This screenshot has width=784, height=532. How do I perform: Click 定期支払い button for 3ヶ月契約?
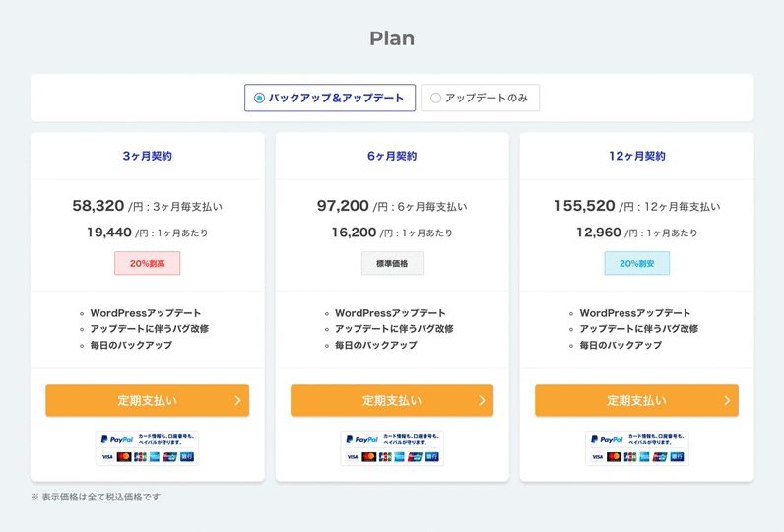147,400
